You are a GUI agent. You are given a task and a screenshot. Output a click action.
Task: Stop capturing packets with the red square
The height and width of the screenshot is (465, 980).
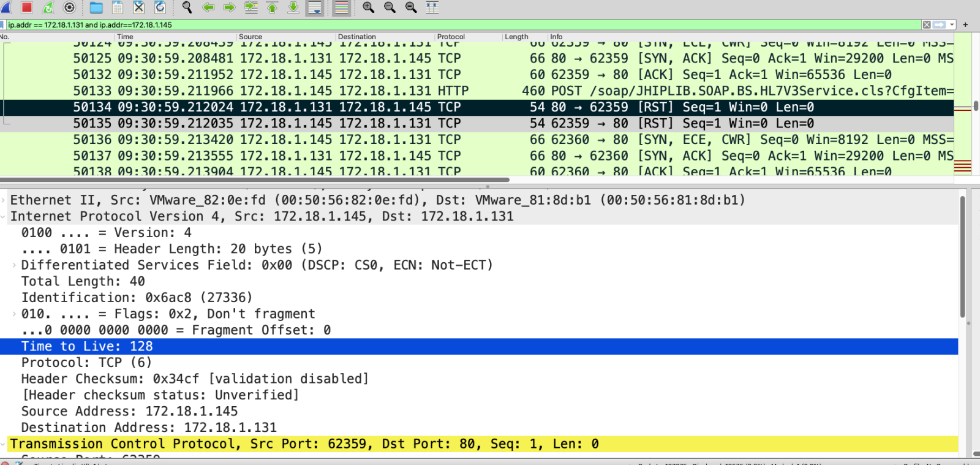[x=26, y=7]
